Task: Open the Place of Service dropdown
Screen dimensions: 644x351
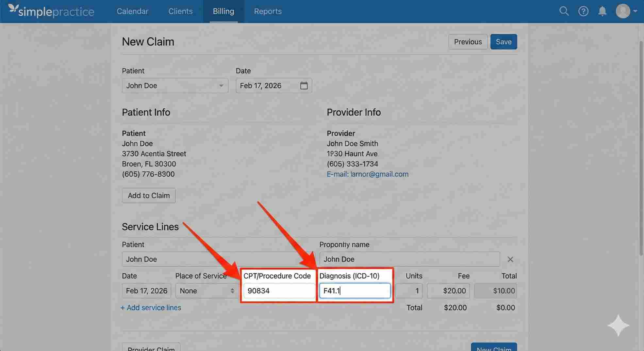Action: coord(206,291)
